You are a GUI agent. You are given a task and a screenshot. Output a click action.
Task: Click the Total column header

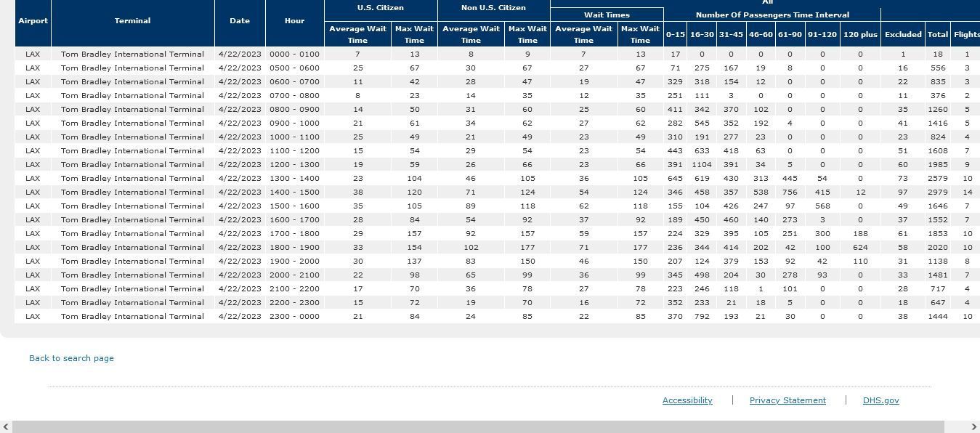pos(938,34)
